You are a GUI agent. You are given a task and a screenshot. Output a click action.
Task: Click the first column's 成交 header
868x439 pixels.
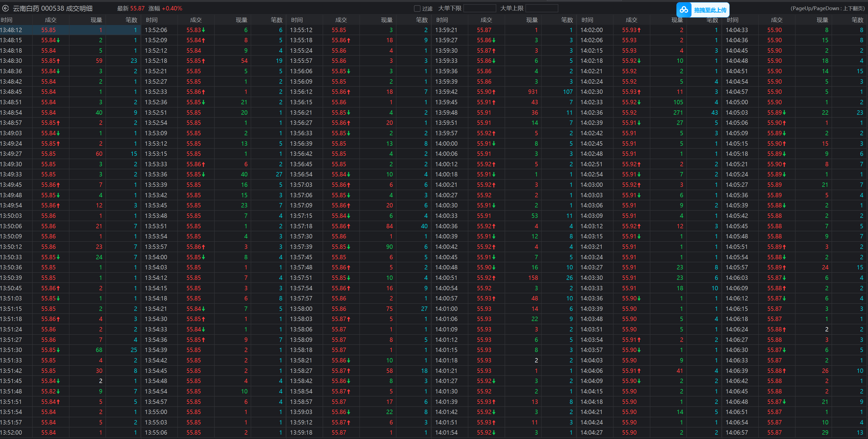pyautogui.click(x=51, y=20)
